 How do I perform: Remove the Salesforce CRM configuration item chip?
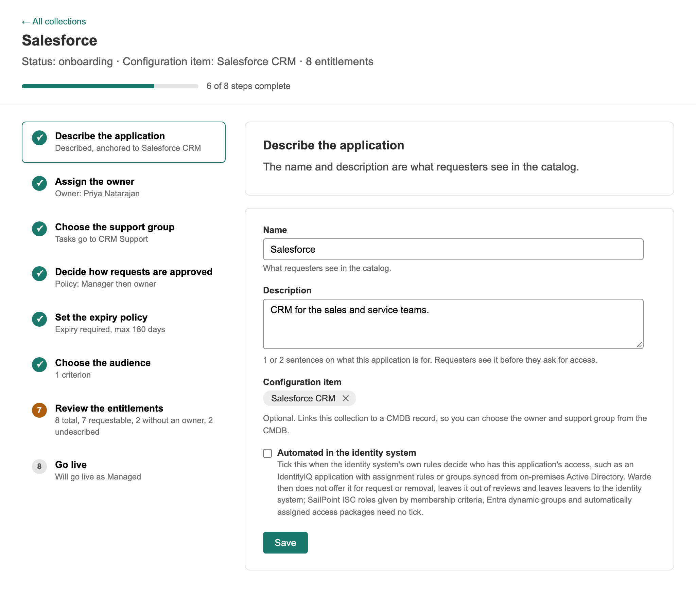pos(346,398)
